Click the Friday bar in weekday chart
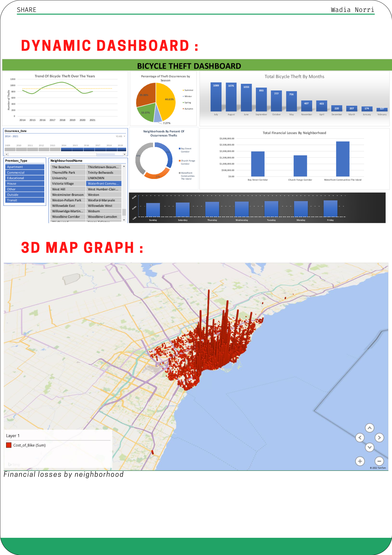Image resolution: width=392 pixels, height=555 pixels. [x=330, y=208]
